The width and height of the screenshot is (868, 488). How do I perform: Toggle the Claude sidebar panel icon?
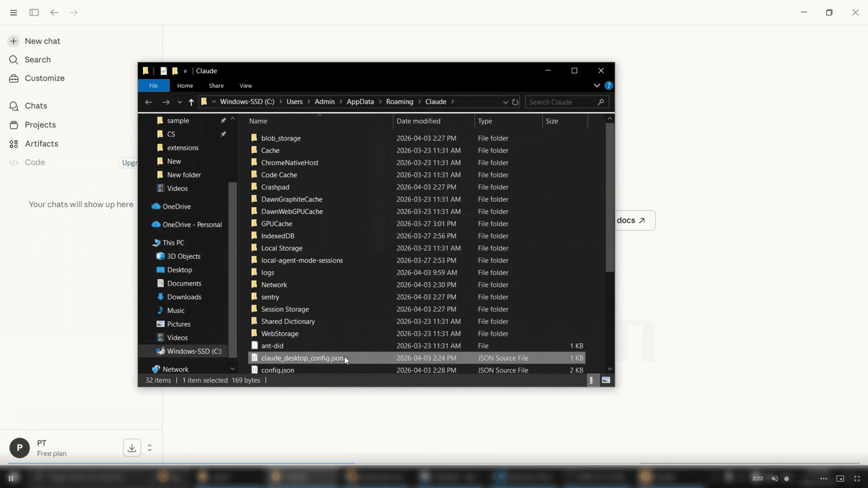pos(34,13)
